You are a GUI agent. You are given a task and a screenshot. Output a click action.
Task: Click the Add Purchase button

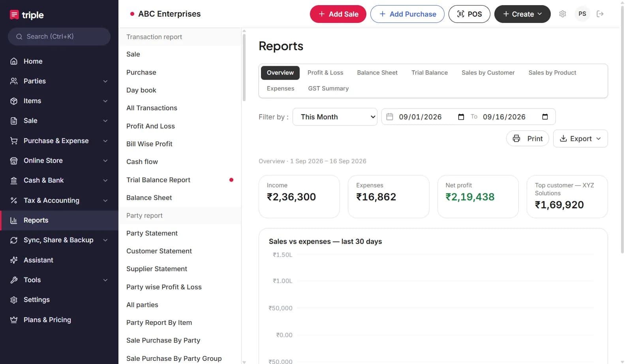407,14
